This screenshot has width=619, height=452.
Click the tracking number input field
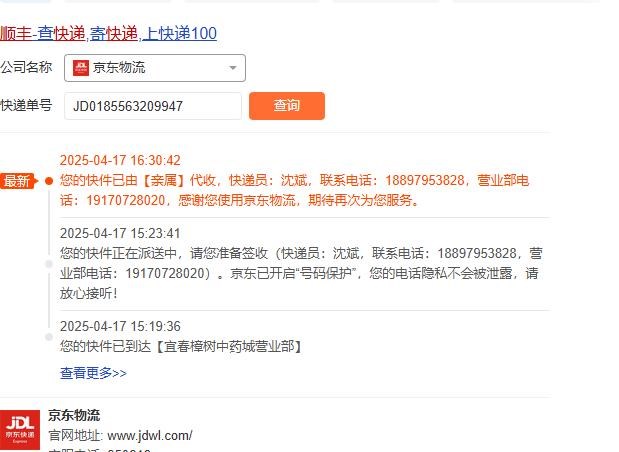coord(153,106)
